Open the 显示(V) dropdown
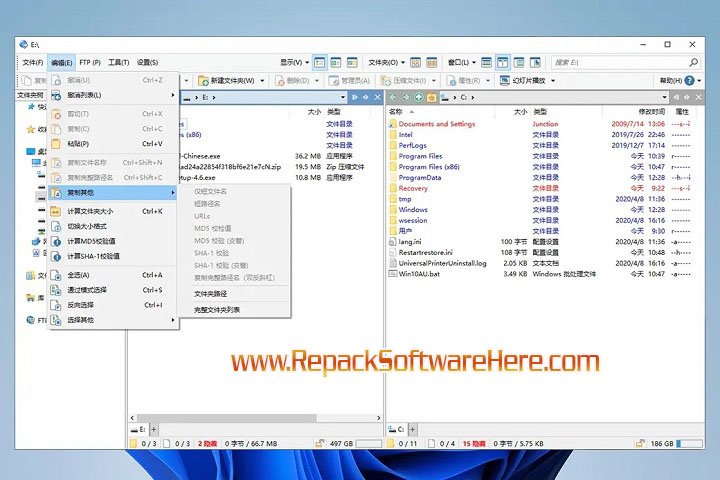Image resolution: width=720 pixels, height=480 pixels. (x=292, y=62)
